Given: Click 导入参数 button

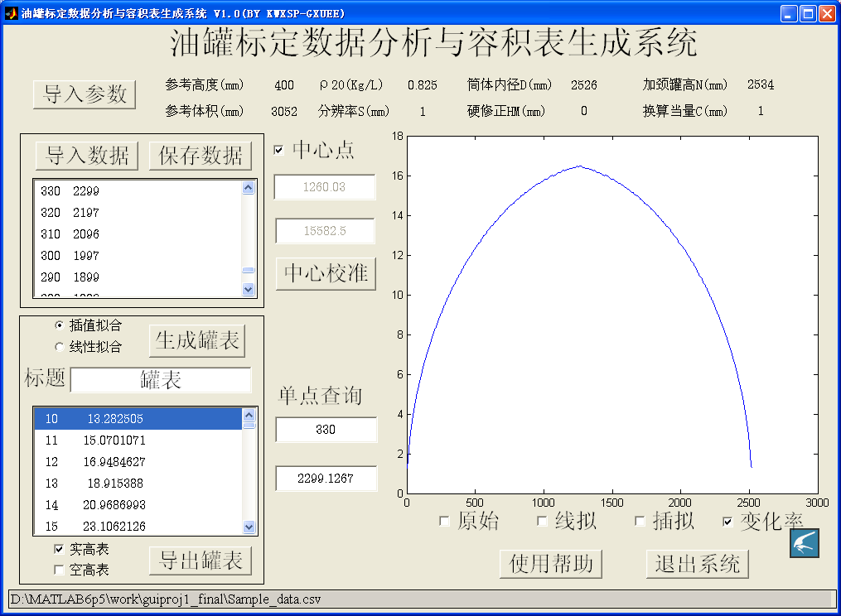Looking at the screenshot, I should pos(85,95).
